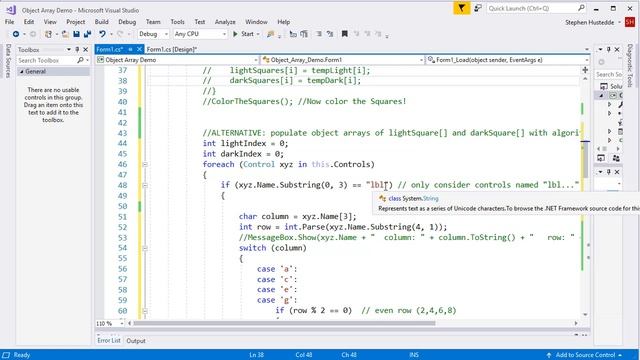Open the Tools menu

(x=178, y=22)
